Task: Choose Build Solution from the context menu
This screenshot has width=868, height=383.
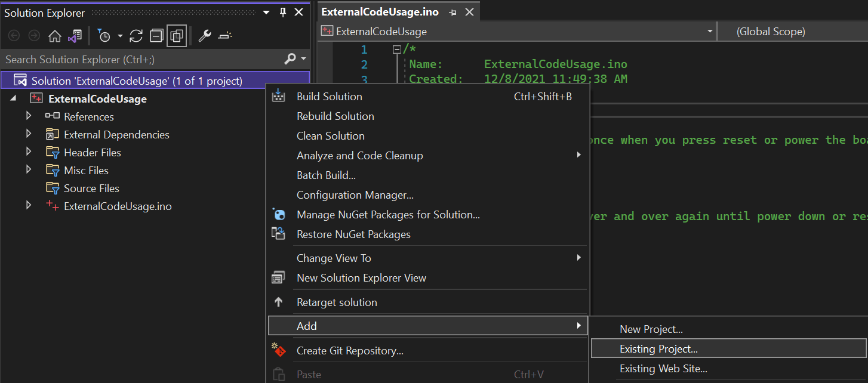Action: (x=329, y=96)
